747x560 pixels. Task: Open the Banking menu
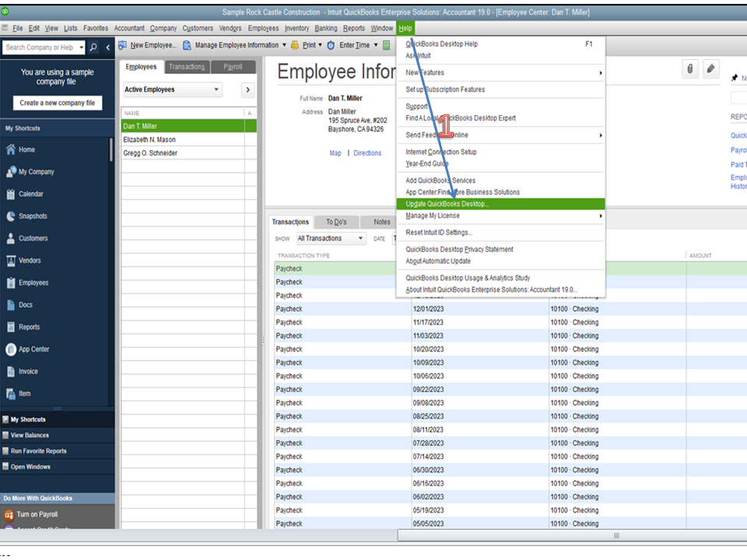(x=326, y=28)
